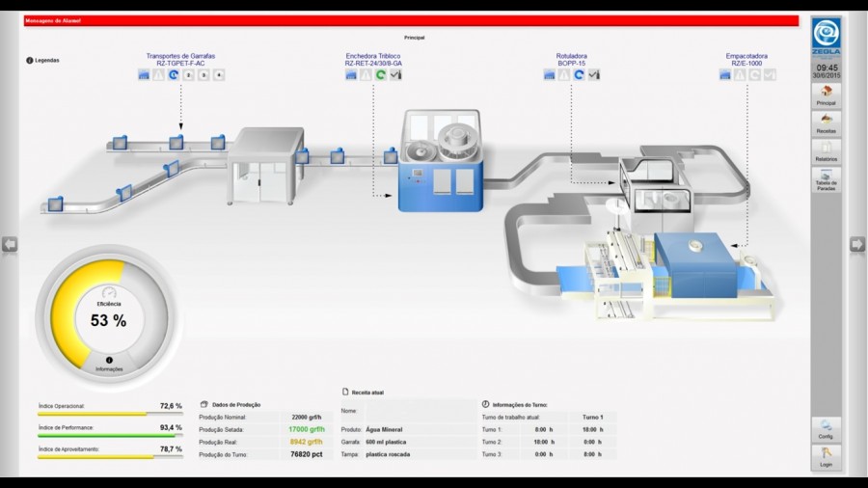Click the Login key icon
The image size is (868, 488).
pos(826,457)
